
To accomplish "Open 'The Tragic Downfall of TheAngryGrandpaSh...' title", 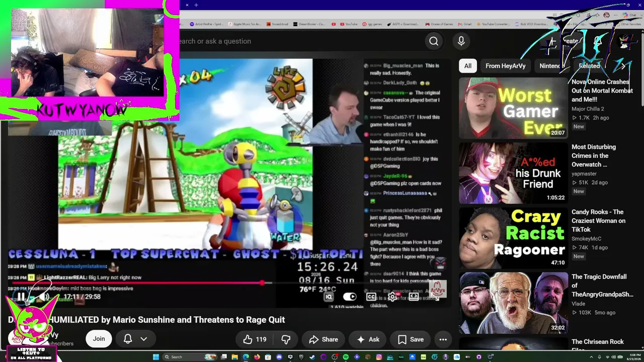I will pyautogui.click(x=602, y=286).
